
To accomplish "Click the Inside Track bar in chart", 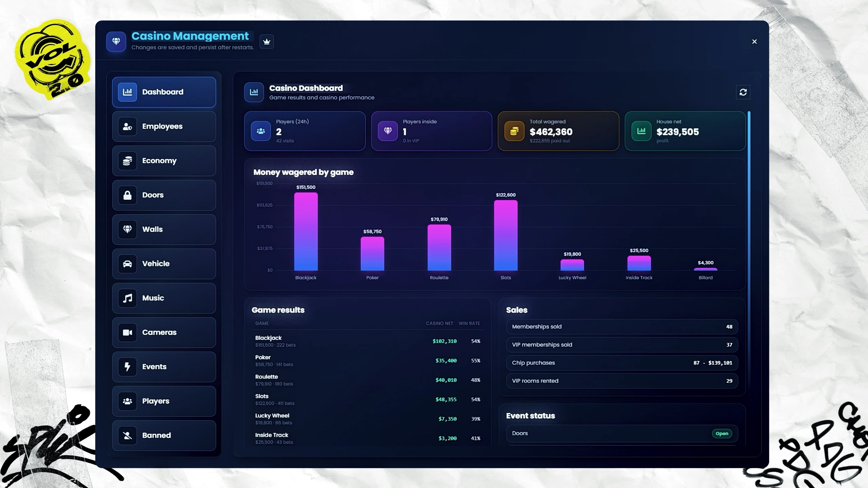I will pos(639,263).
